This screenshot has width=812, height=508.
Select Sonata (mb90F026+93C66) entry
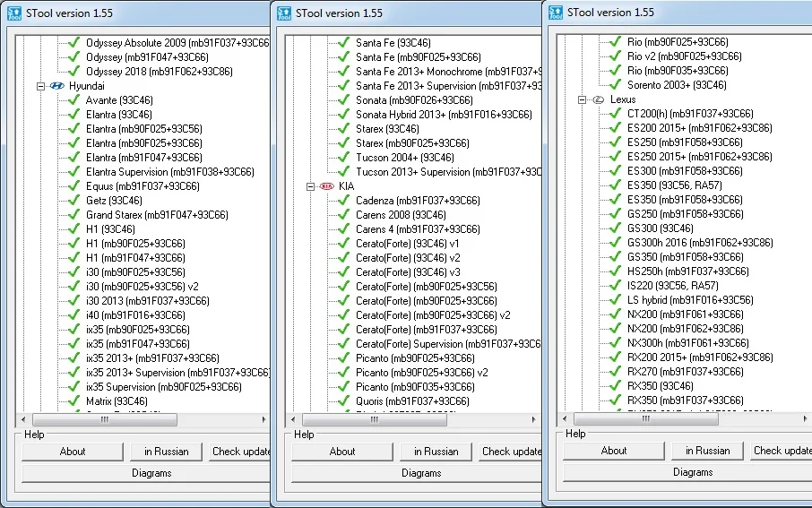tap(414, 100)
